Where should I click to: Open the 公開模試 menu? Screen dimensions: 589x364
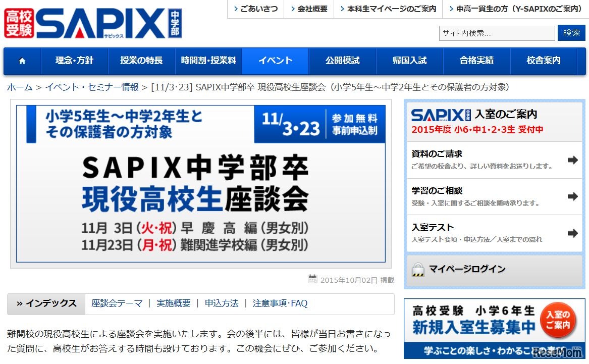[x=343, y=61]
